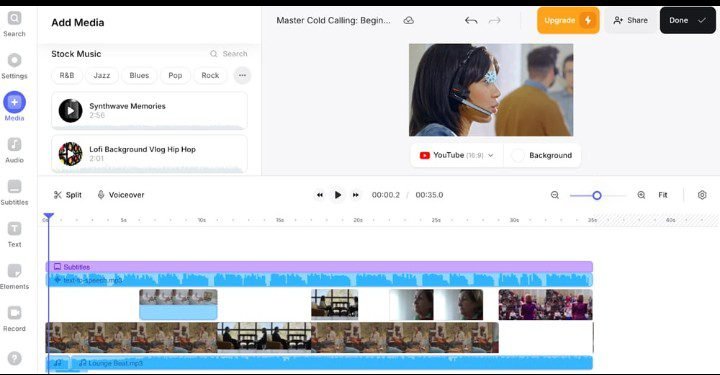Show more music genres
The width and height of the screenshot is (720, 375).
pos(242,75)
